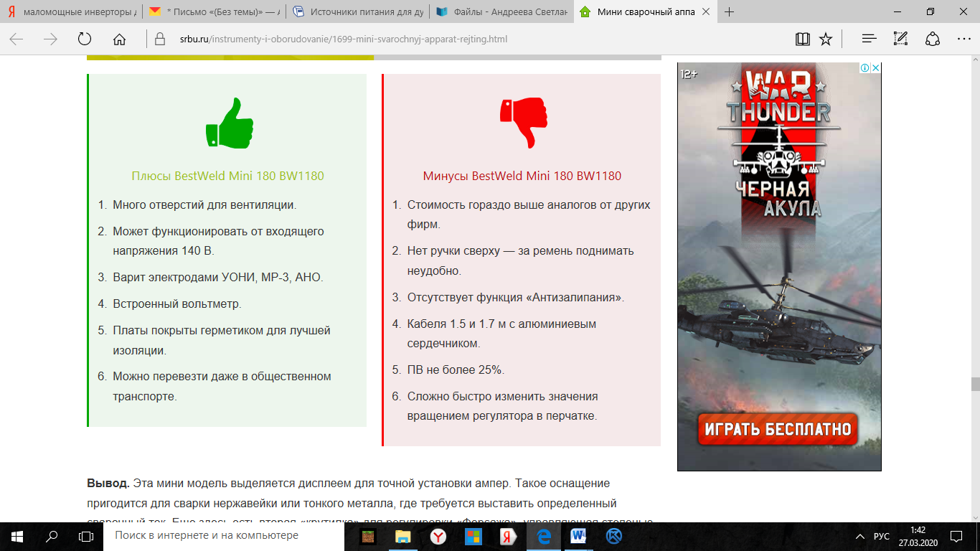This screenshot has height=551, width=980.
Task: Click 'Может функционировать от входящего' item
Action: (219, 241)
